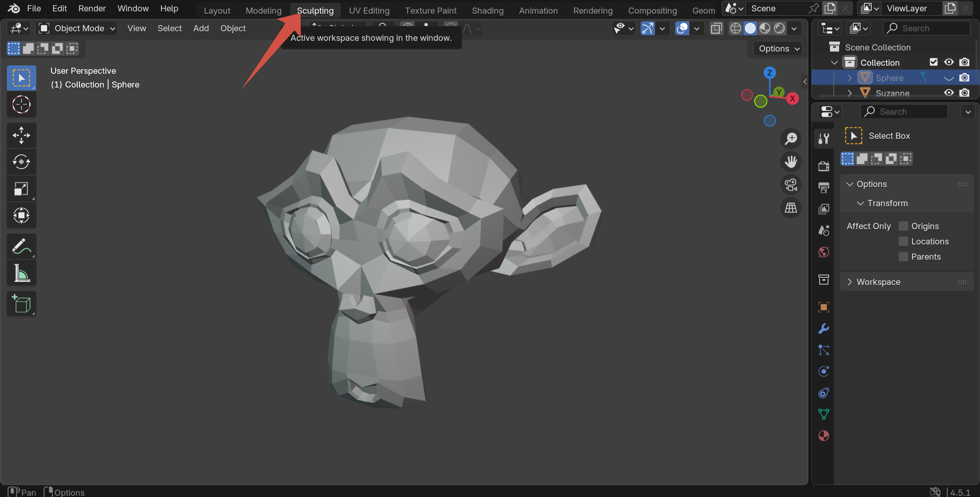Open the viewport Add menu
The image size is (980, 497).
[201, 28]
